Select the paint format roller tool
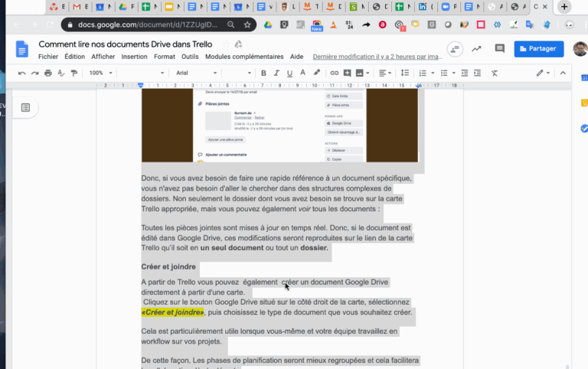This screenshot has height=369, width=588. pos(74,73)
